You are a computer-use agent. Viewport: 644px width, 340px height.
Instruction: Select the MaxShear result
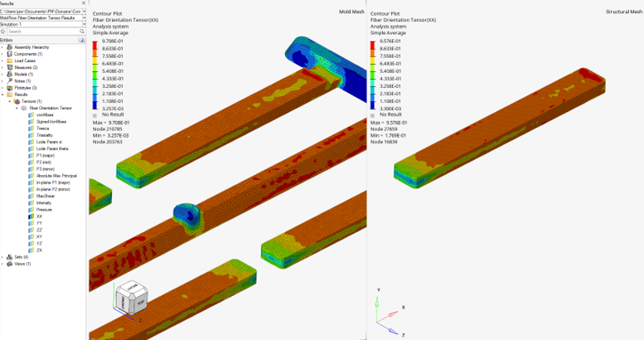[x=46, y=196]
